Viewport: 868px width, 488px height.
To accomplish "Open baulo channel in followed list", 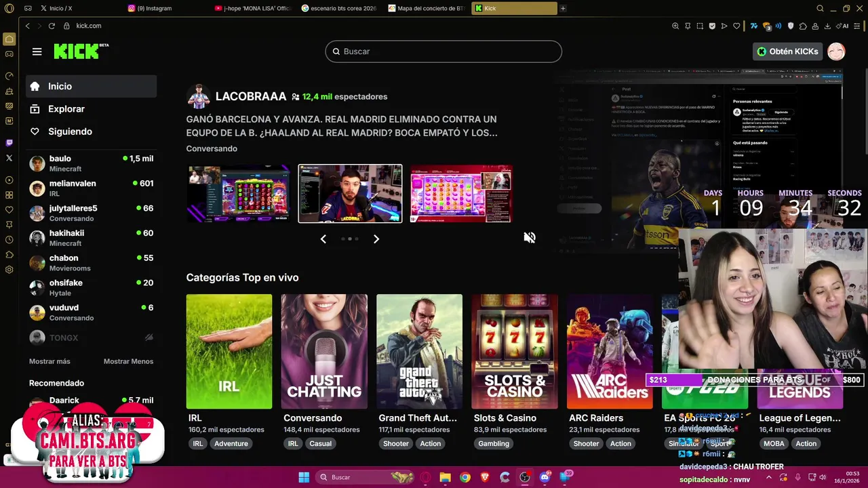I will click(92, 163).
